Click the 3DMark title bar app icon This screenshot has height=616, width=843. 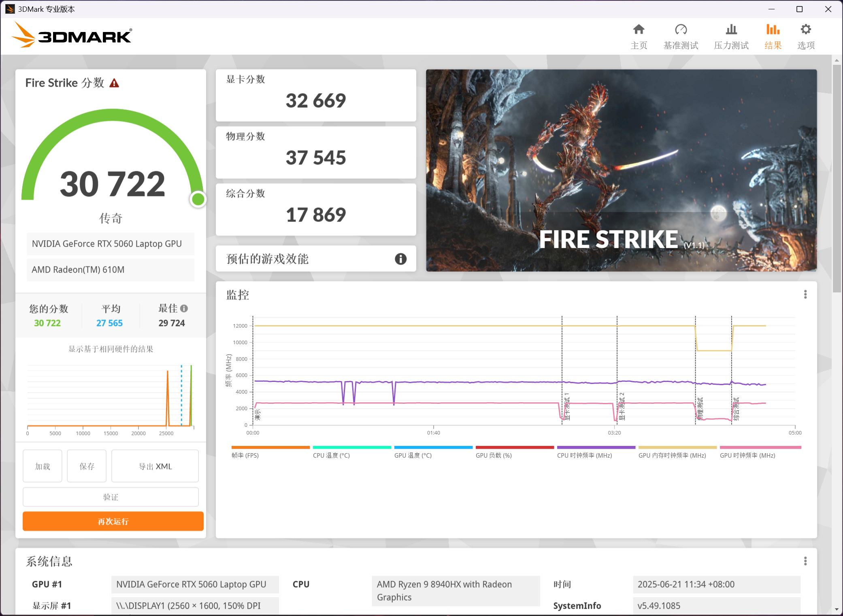(x=10, y=9)
